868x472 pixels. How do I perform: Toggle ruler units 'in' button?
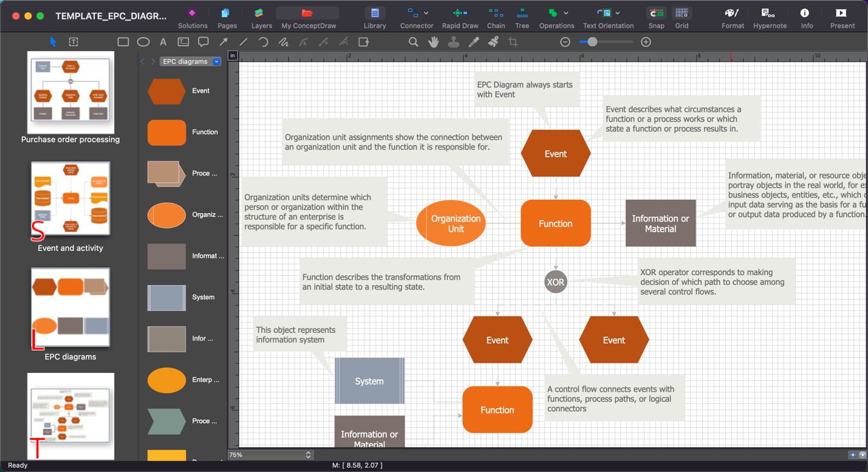(x=233, y=55)
